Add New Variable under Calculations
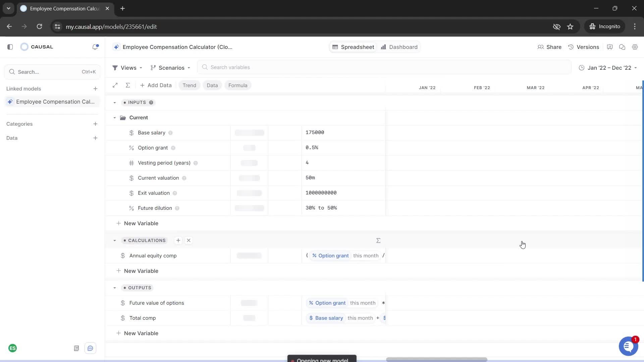The width and height of the screenshot is (644, 362). pos(137,271)
